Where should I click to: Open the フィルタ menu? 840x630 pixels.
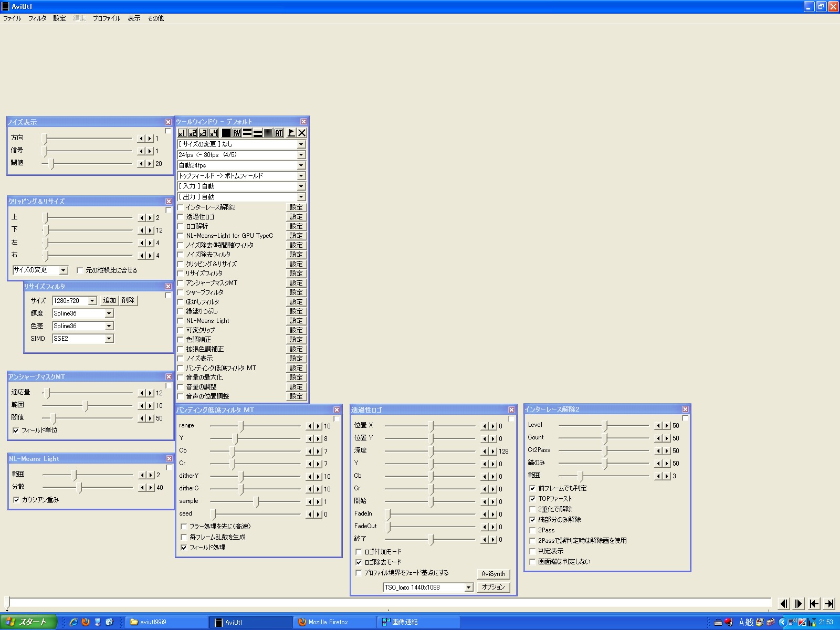coord(37,18)
